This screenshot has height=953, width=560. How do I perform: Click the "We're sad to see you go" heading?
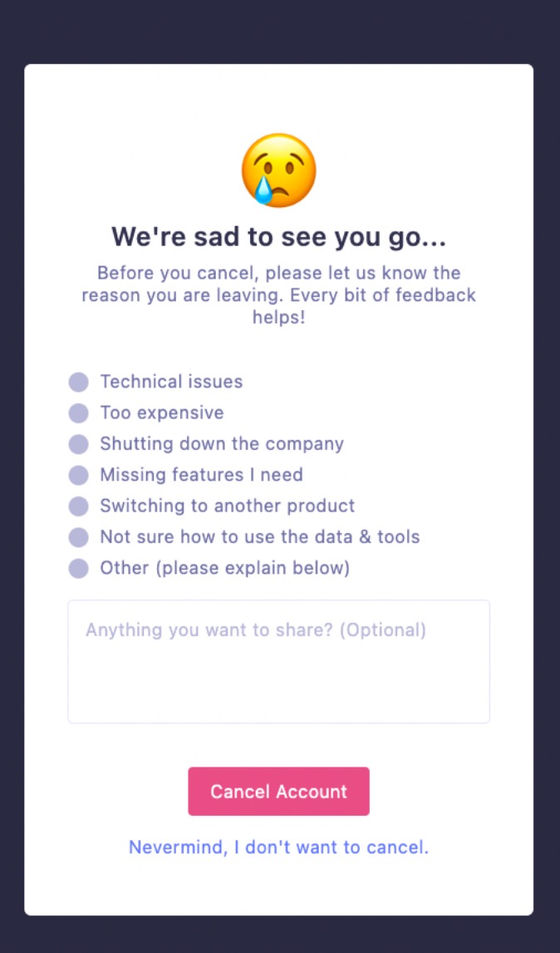(279, 237)
